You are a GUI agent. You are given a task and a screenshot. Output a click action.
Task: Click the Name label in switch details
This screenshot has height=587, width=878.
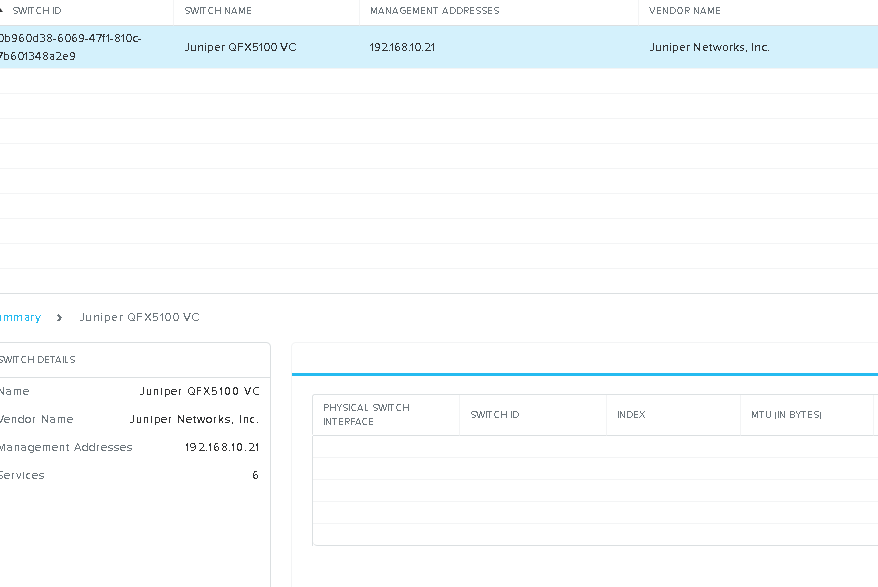tap(15, 391)
